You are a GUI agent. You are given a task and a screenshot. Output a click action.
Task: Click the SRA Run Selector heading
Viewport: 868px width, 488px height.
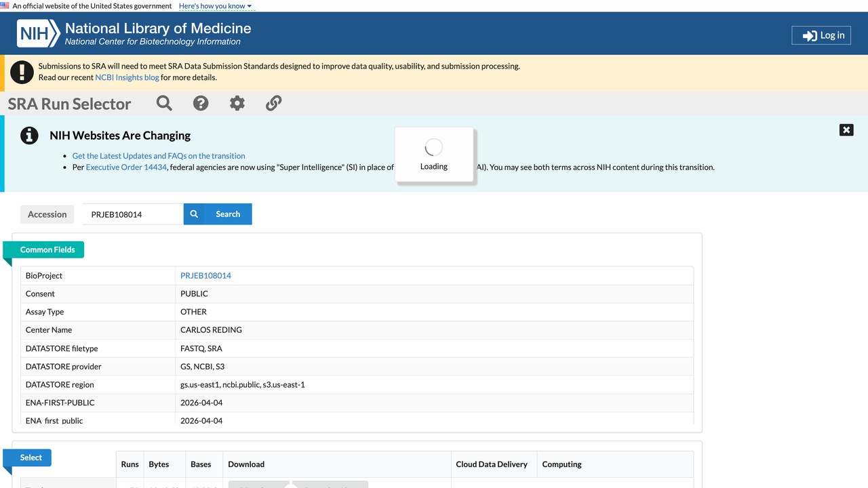(x=69, y=104)
